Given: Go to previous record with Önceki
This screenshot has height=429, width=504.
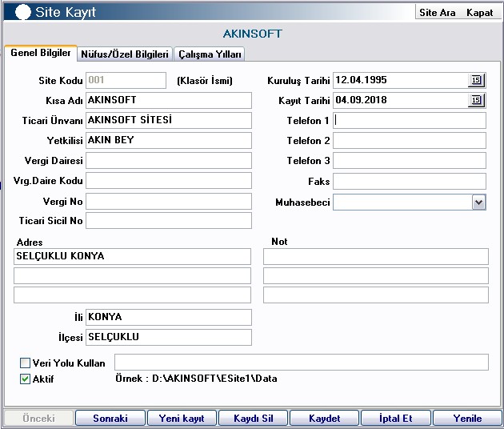Looking at the screenshot, I should (x=38, y=418).
